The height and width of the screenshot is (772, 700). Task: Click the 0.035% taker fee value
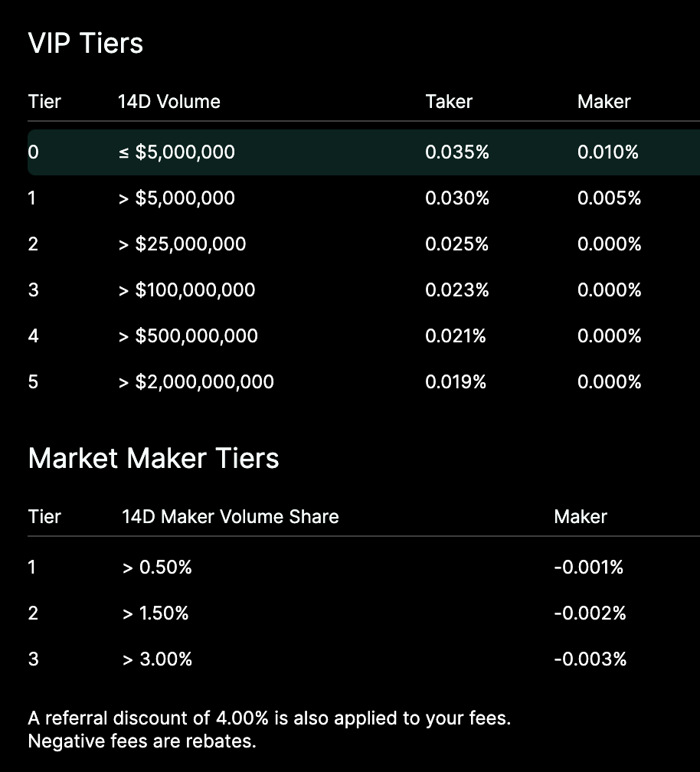click(456, 152)
